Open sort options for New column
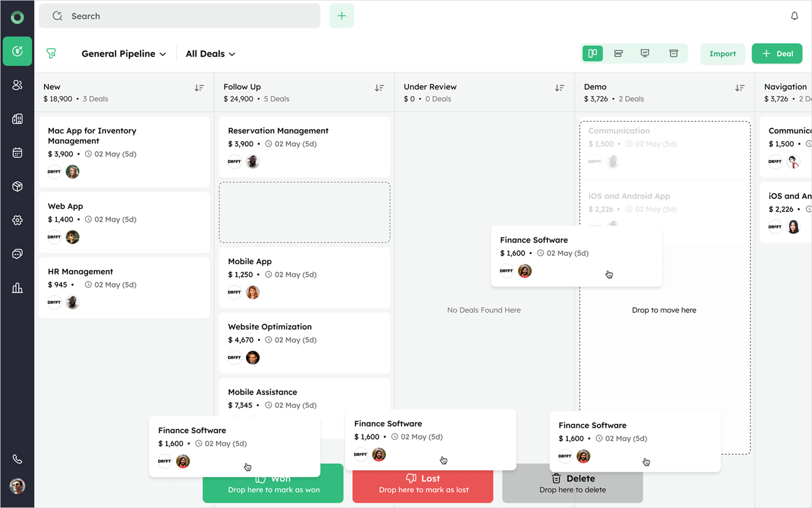 point(199,88)
